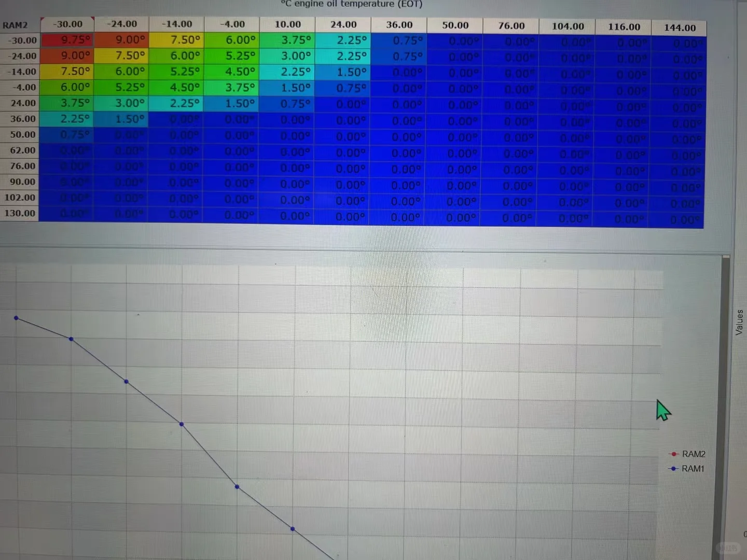
Task: Click the leftmost data point on the graph
Action: pos(16,318)
